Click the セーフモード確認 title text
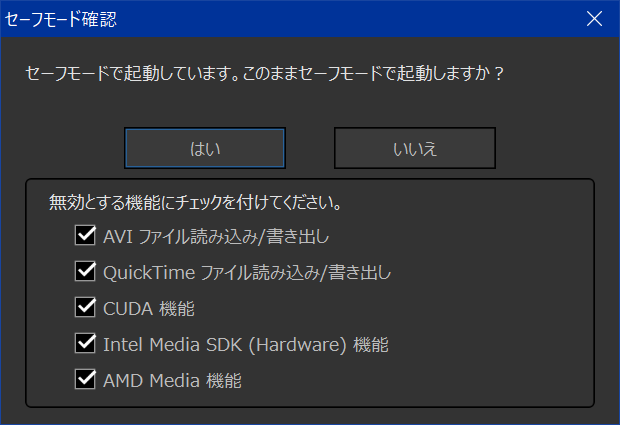620x425 pixels. click(x=60, y=19)
